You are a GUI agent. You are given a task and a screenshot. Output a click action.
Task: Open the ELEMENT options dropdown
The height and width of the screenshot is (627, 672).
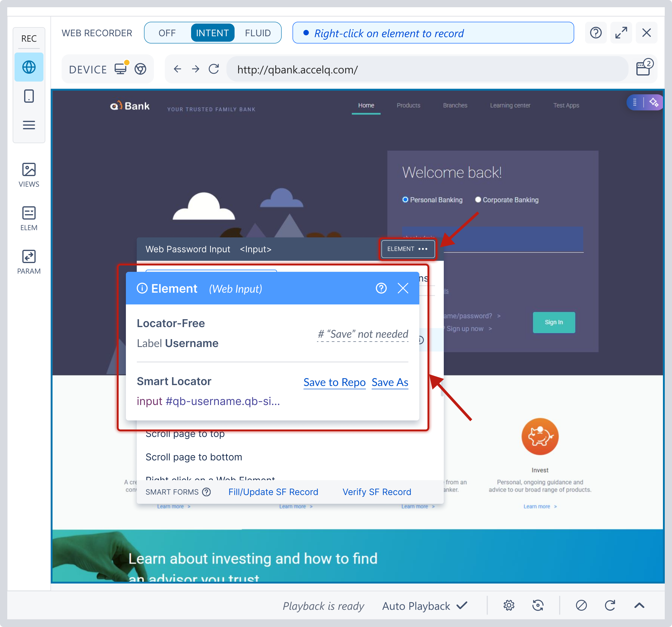point(408,249)
